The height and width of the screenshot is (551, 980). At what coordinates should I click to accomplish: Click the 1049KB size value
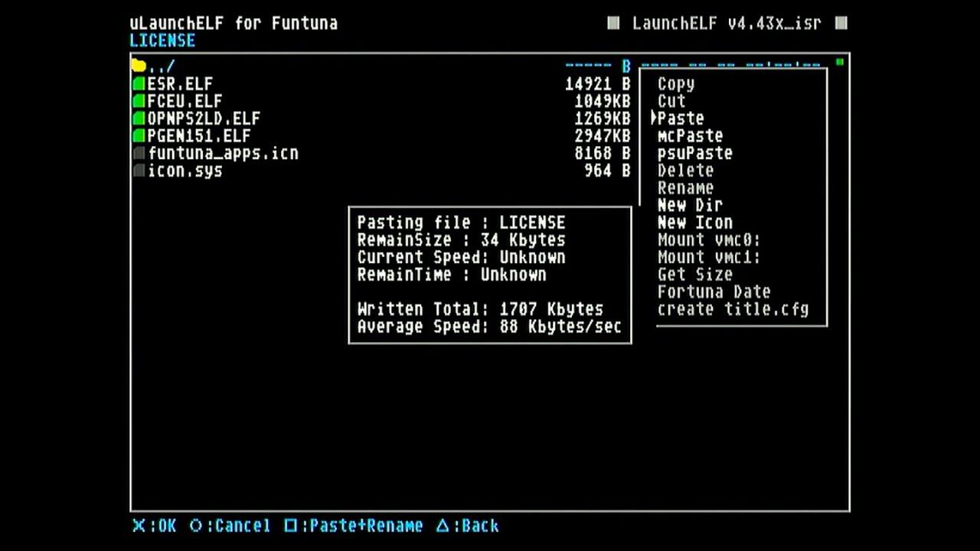603,101
